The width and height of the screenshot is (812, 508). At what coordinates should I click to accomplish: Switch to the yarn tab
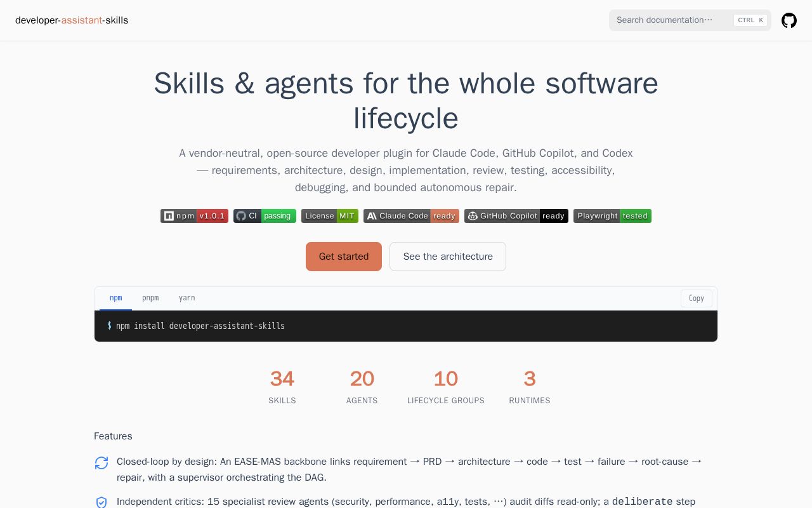pyautogui.click(x=187, y=298)
